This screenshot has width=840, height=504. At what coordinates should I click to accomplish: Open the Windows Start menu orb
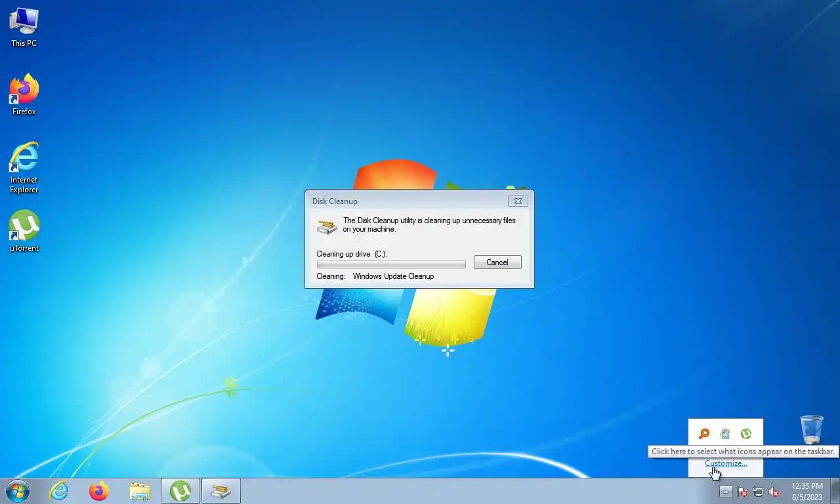tap(18, 491)
